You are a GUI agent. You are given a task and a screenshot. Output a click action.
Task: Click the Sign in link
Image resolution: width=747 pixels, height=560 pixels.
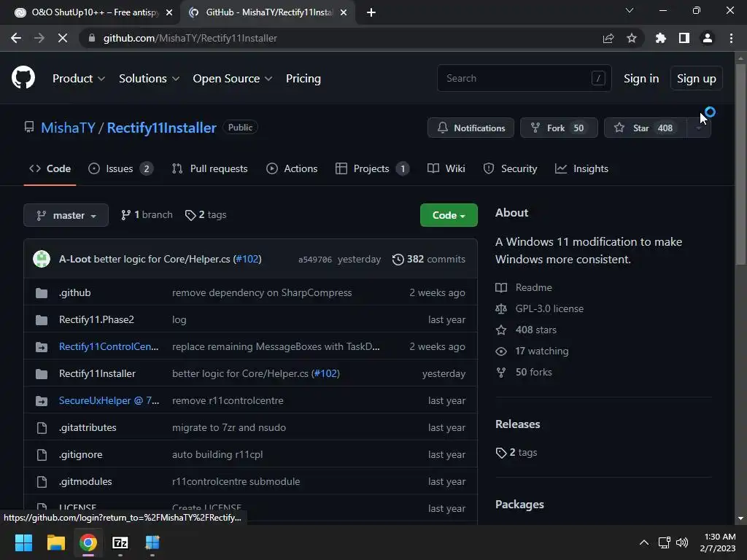(641, 79)
